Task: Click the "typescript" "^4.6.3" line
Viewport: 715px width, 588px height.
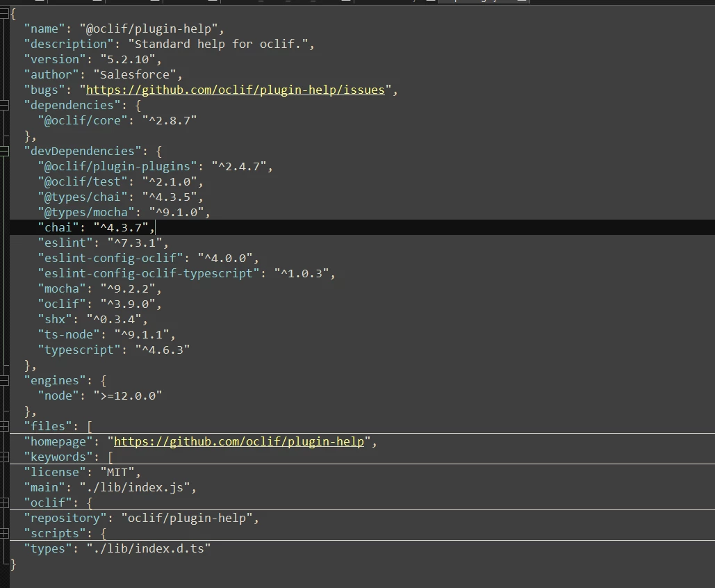Action: [113, 350]
